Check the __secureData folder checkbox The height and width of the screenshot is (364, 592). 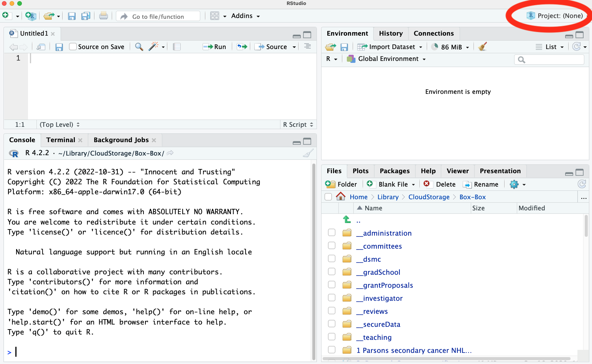click(332, 324)
